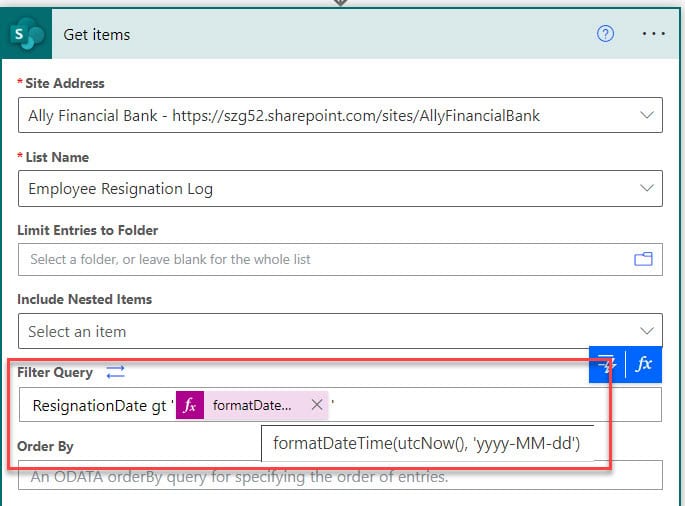685x506 pixels.
Task: Click the Limit Entries to Folder label
Action: (x=88, y=230)
